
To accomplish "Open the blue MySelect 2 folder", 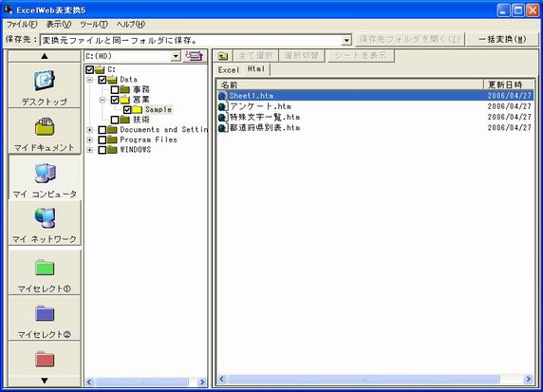I will click(45, 313).
